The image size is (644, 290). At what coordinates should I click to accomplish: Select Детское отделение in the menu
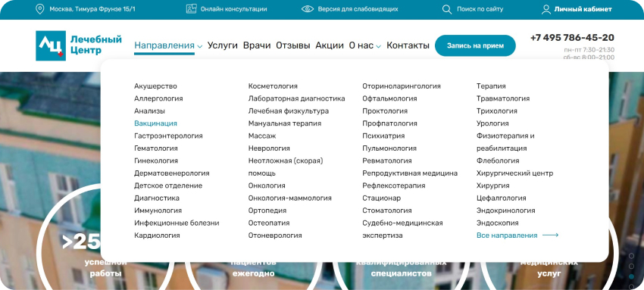point(168,186)
